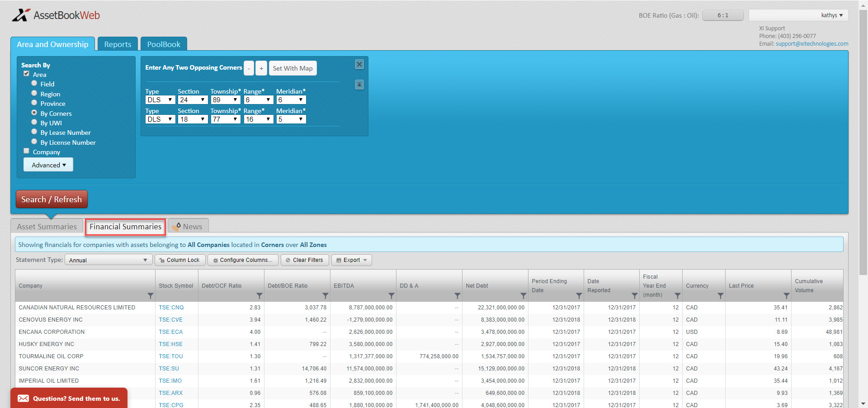868x408 pixels.
Task: Select the By Lease Number radio option
Action: (34, 132)
